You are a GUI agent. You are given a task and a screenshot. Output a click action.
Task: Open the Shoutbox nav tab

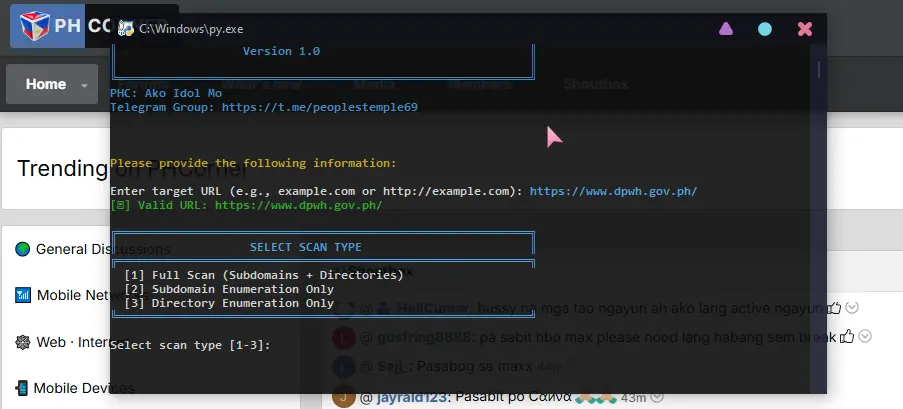pyautogui.click(x=595, y=85)
